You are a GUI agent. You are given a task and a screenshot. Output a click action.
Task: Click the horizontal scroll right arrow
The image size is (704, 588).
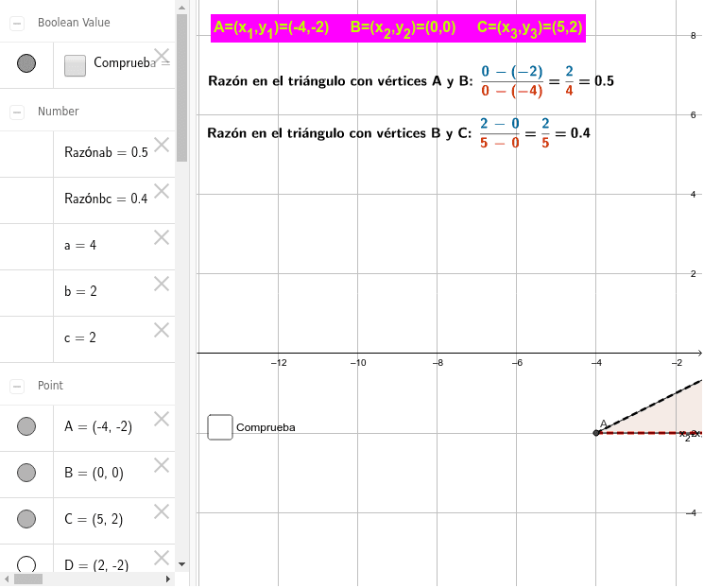point(168,579)
